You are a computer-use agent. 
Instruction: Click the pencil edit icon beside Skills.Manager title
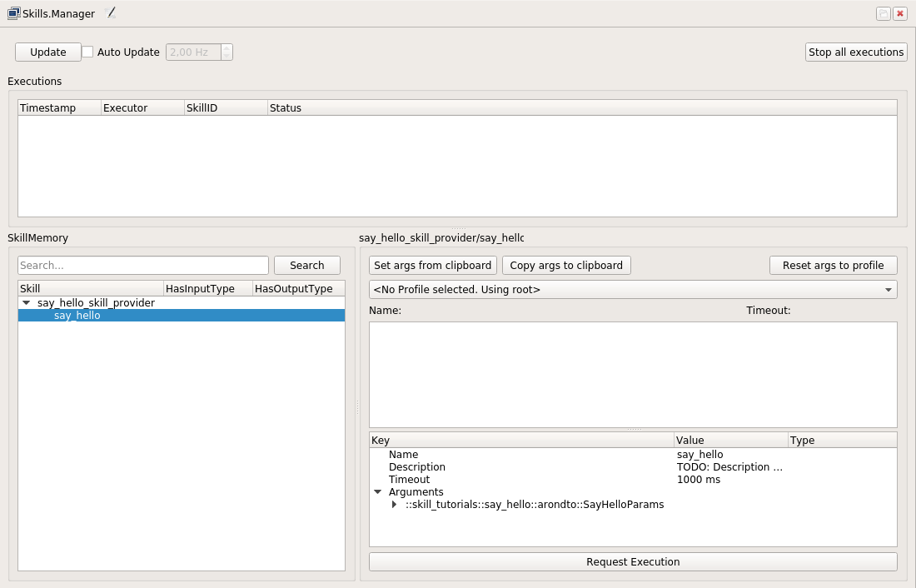[111, 12]
